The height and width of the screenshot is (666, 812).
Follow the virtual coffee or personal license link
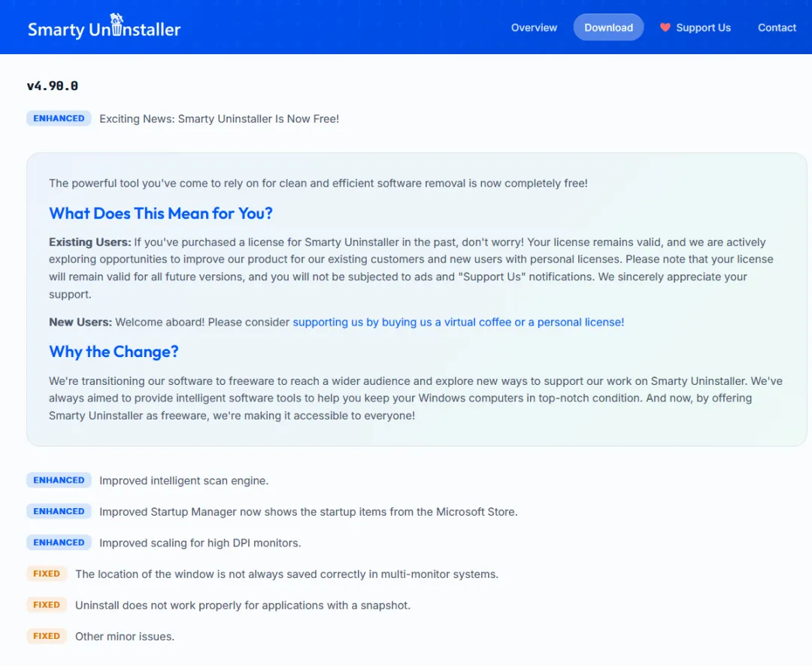tap(459, 322)
